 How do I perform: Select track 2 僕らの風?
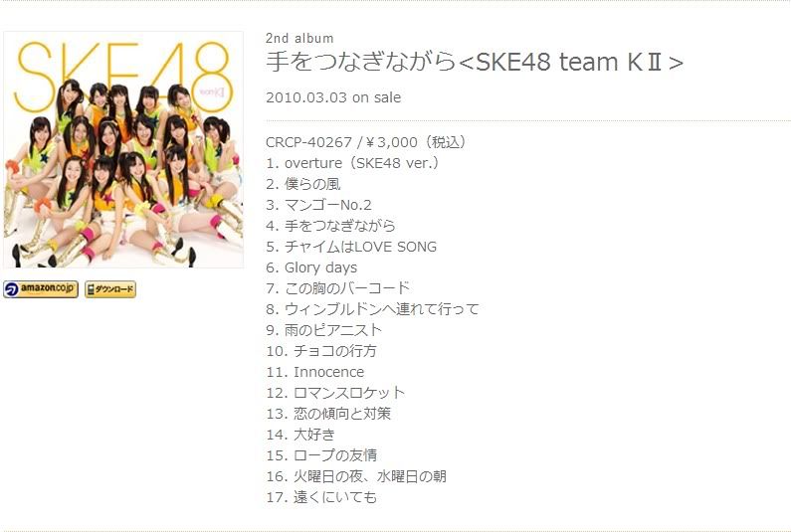coord(303,184)
